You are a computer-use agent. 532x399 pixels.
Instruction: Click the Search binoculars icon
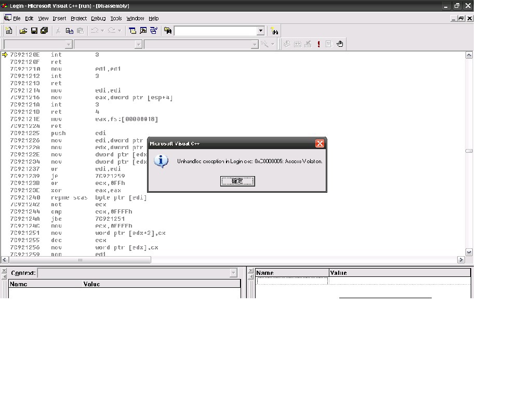coord(274,31)
